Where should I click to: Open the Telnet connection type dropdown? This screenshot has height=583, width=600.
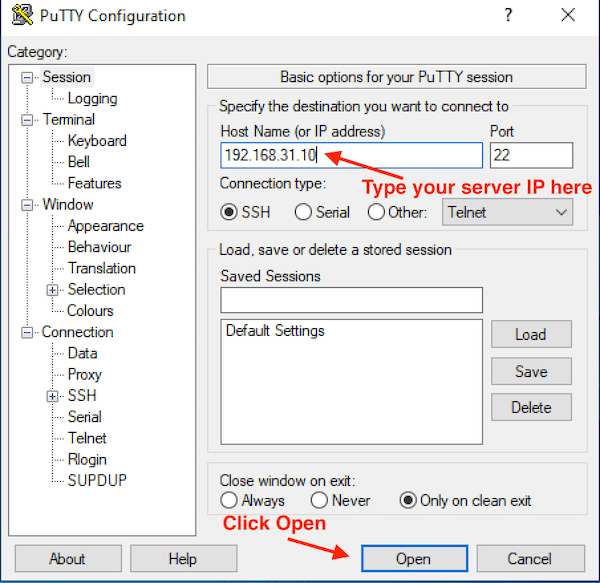[x=508, y=212]
